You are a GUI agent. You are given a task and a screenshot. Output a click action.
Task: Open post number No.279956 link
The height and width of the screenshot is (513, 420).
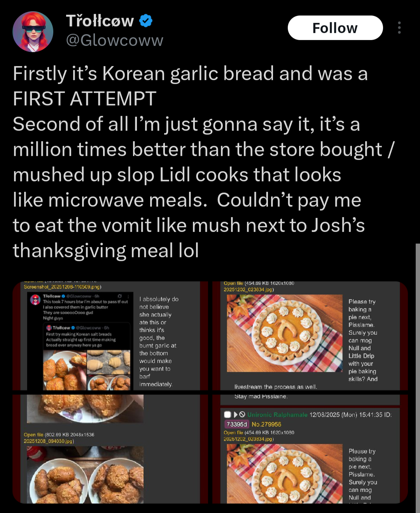tap(266, 424)
